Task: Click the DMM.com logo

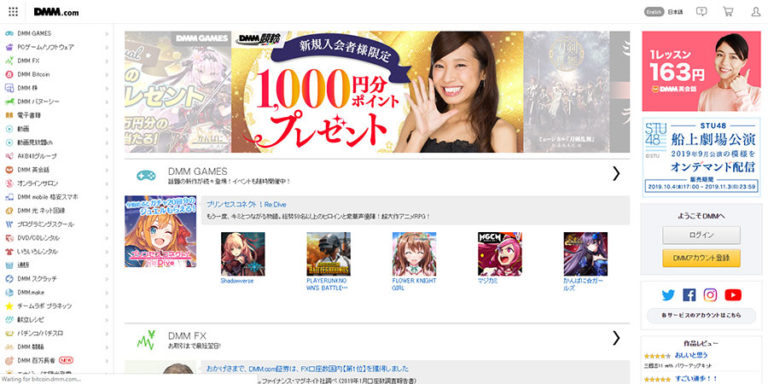Action: (x=56, y=12)
